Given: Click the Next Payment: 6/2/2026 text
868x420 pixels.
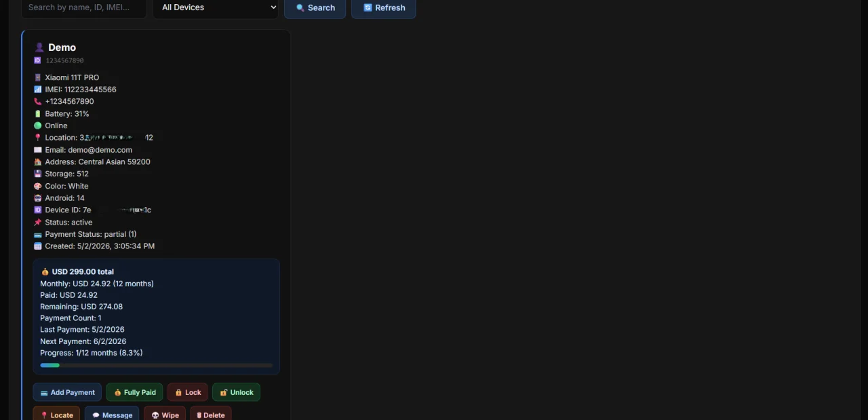Looking at the screenshot, I should click(x=83, y=341).
